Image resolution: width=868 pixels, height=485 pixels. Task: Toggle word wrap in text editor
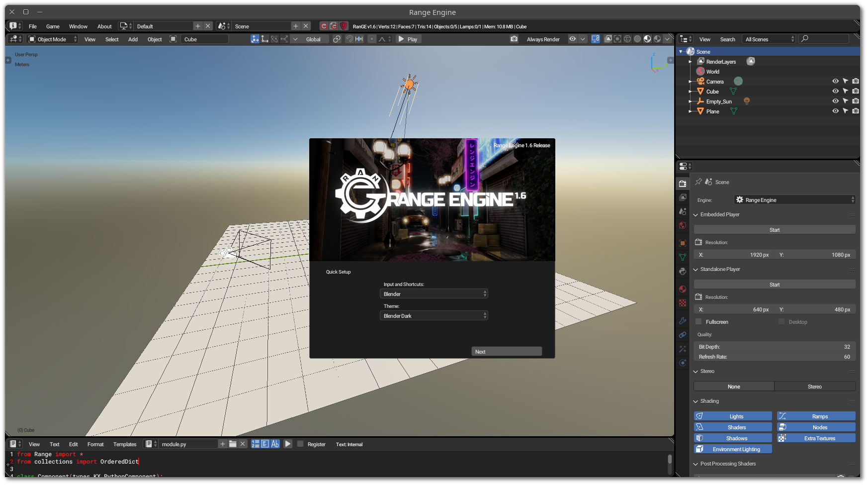click(x=265, y=444)
